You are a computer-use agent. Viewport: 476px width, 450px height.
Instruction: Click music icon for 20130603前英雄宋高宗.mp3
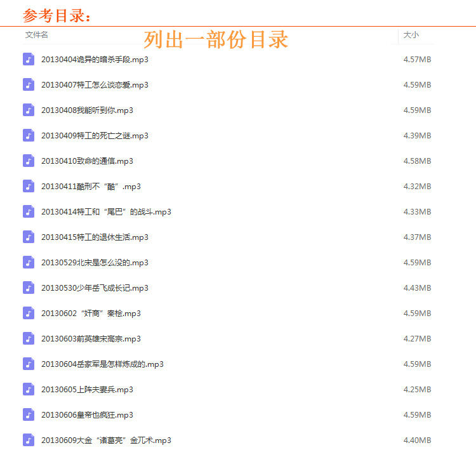click(29, 338)
